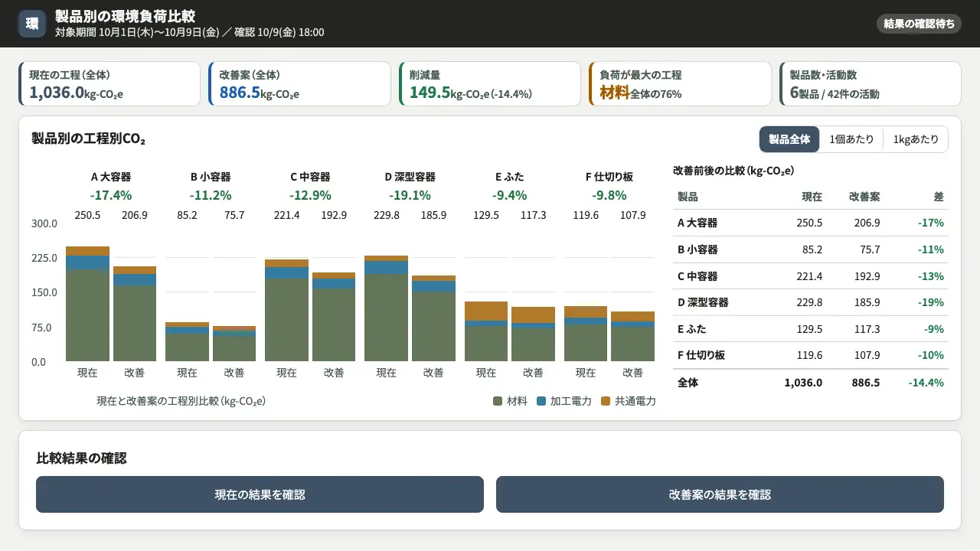Click the B 小容器 現在 bar

187,341
